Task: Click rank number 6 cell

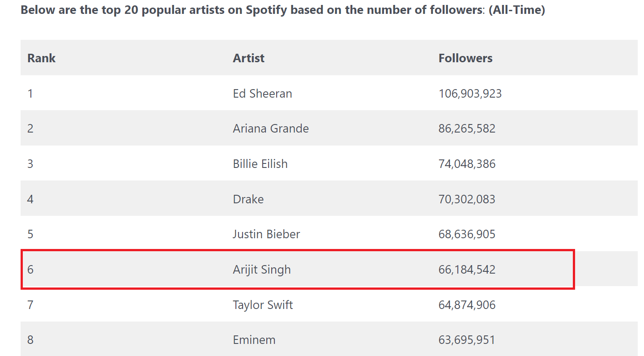Action: coord(30,270)
